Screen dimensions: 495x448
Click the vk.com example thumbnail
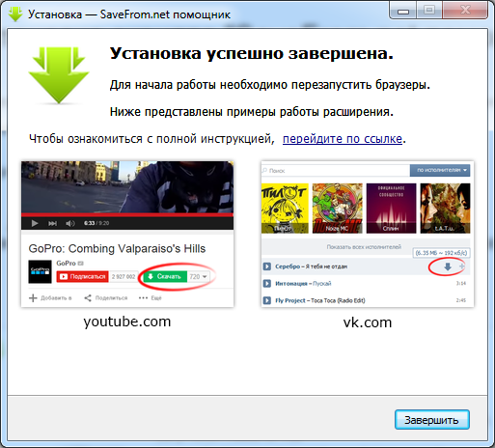click(x=368, y=234)
